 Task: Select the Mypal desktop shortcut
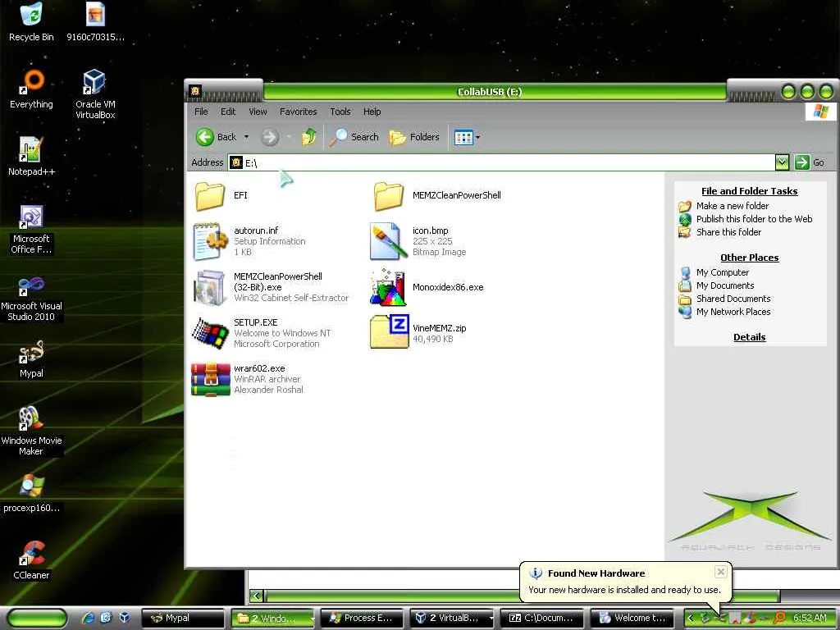tap(31, 359)
